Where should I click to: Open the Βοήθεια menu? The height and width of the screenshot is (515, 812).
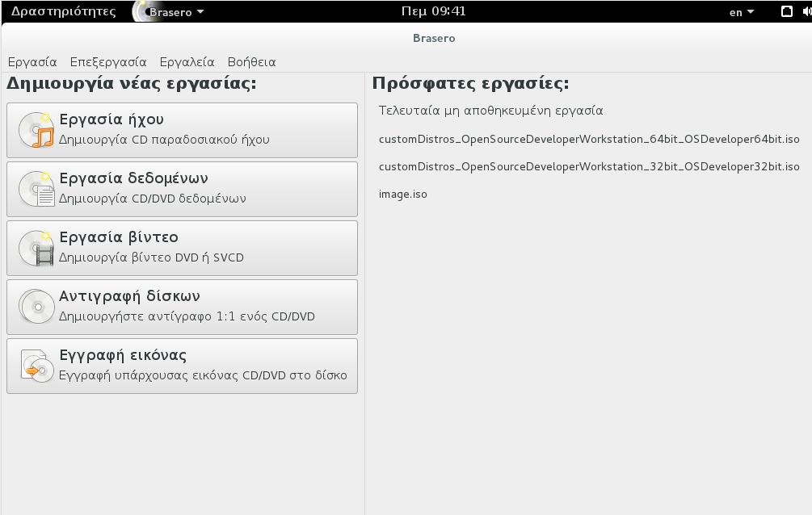[x=251, y=62]
